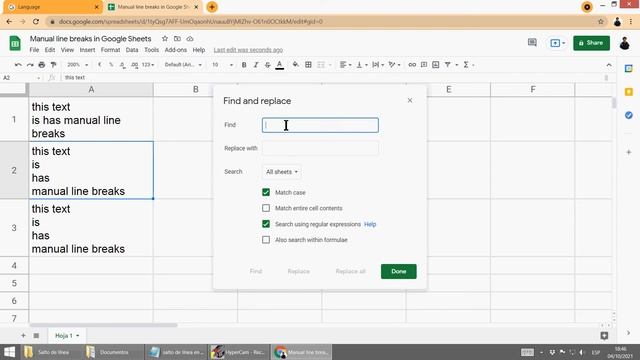
Task: Show all sheets list icon
Action: tap(36, 336)
